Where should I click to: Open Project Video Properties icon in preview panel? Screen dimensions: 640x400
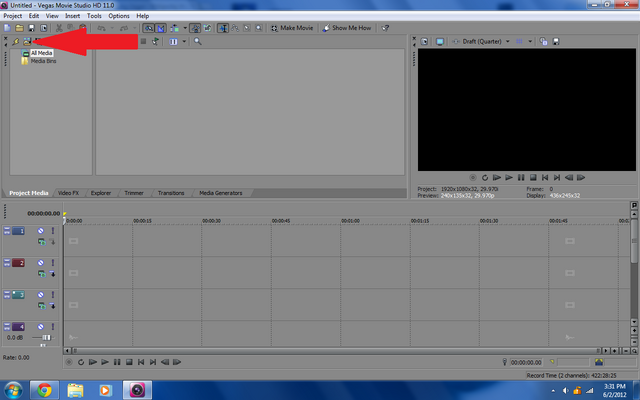pyautogui.click(x=424, y=42)
